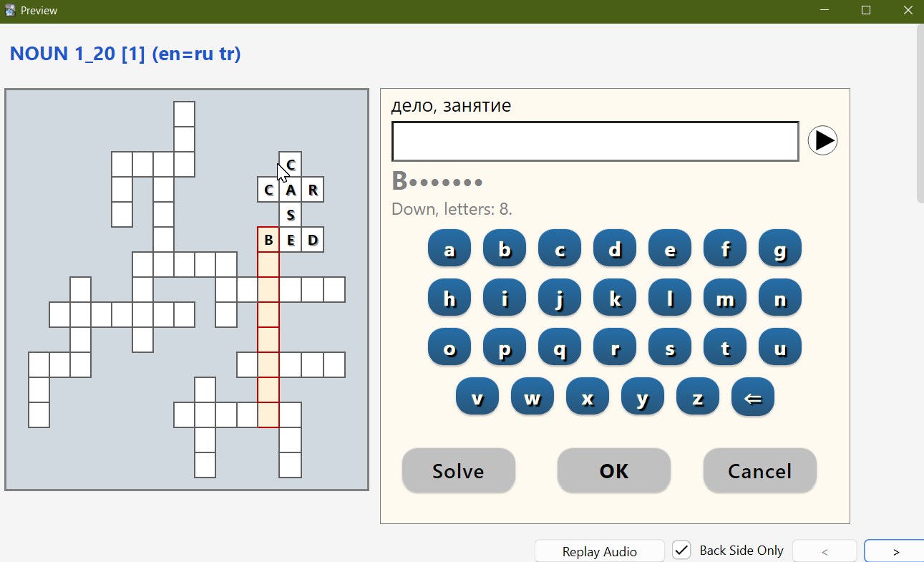Click the Replay Audio button
The height and width of the screenshot is (562, 924).
pyautogui.click(x=598, y=551)
